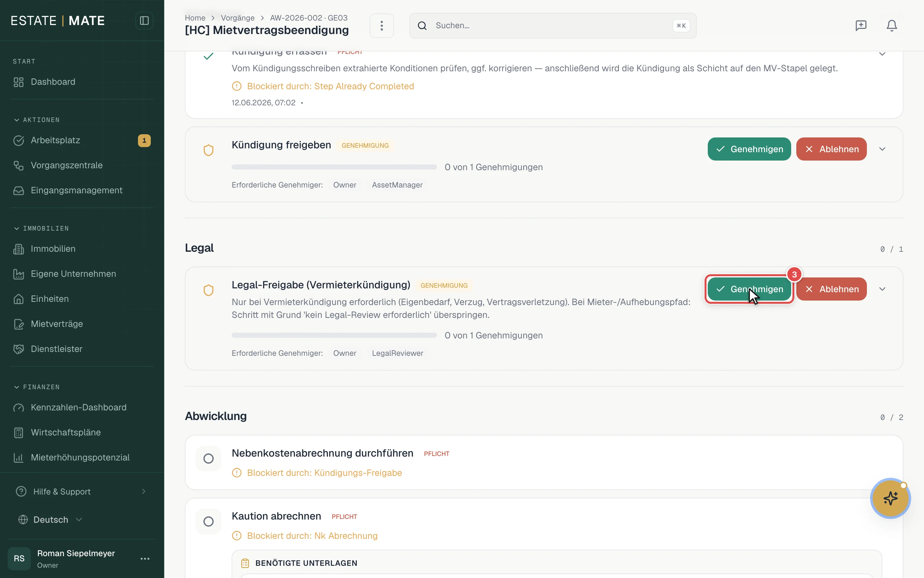Click the ESTATE | MATE logo
This screenshot has height=578, width=924.
click(x=58, y=21)
